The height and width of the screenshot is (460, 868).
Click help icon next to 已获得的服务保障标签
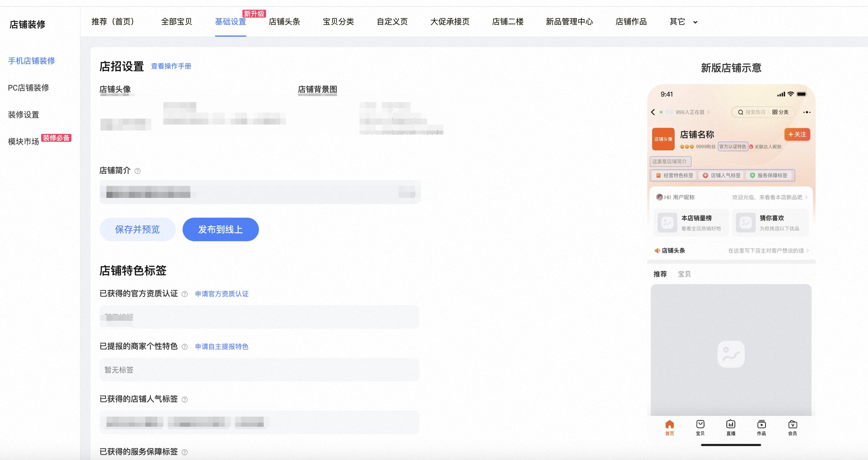click(184, 452)
